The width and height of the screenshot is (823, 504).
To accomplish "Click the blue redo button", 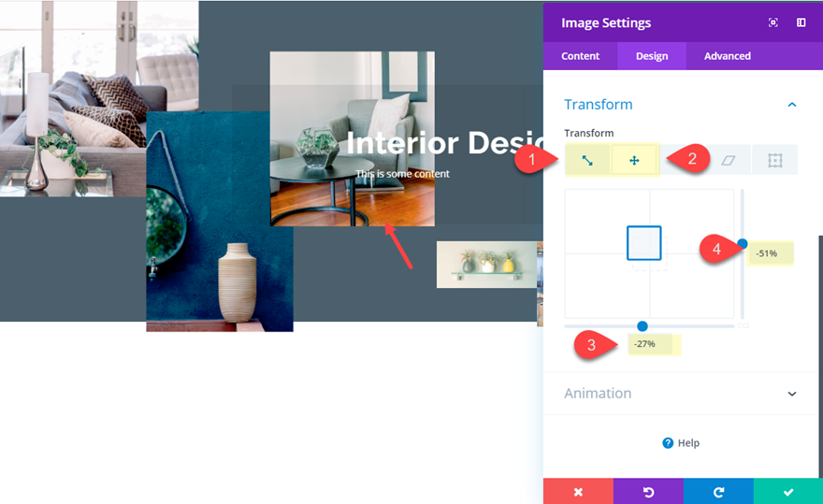I will [718, 492].
